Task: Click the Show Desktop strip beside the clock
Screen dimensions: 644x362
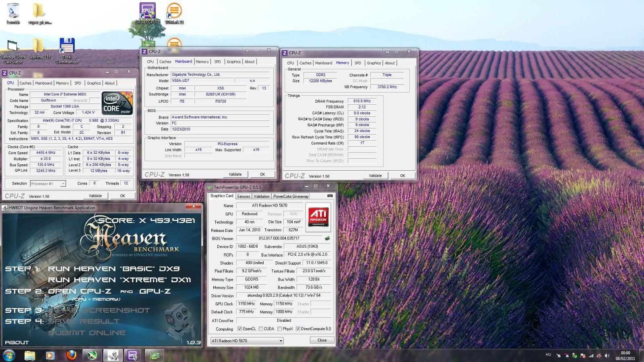Action: coord(641,356)
